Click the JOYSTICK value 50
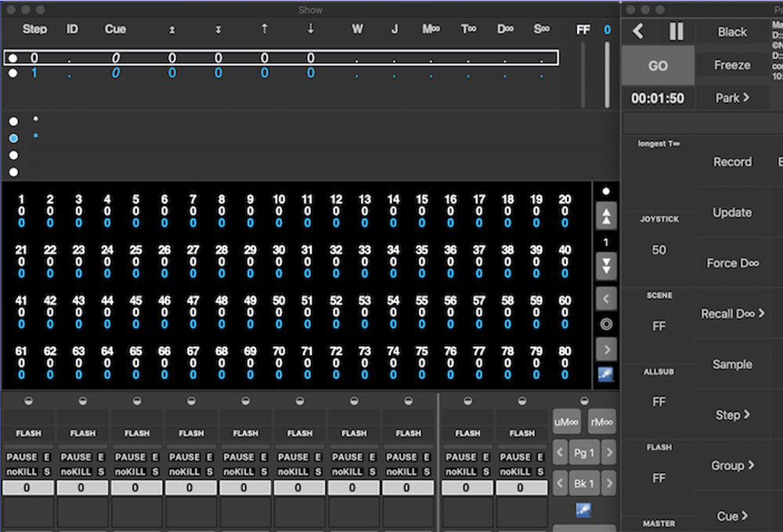Screen dimensions: 783x532 coord(659,250)
